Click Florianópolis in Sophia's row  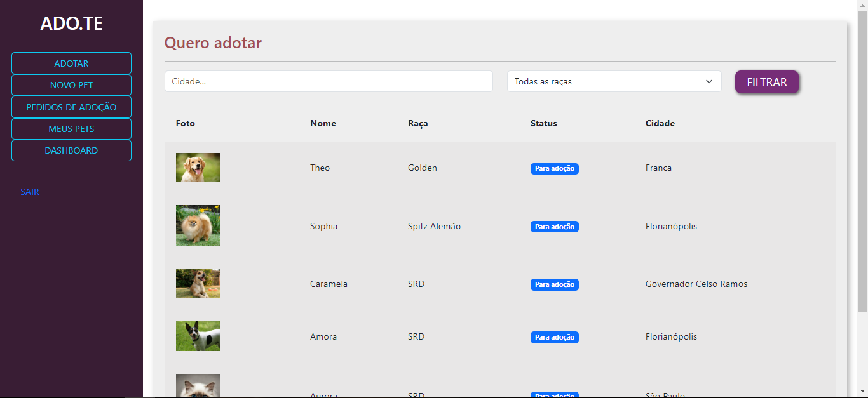(x=671, y=226)
